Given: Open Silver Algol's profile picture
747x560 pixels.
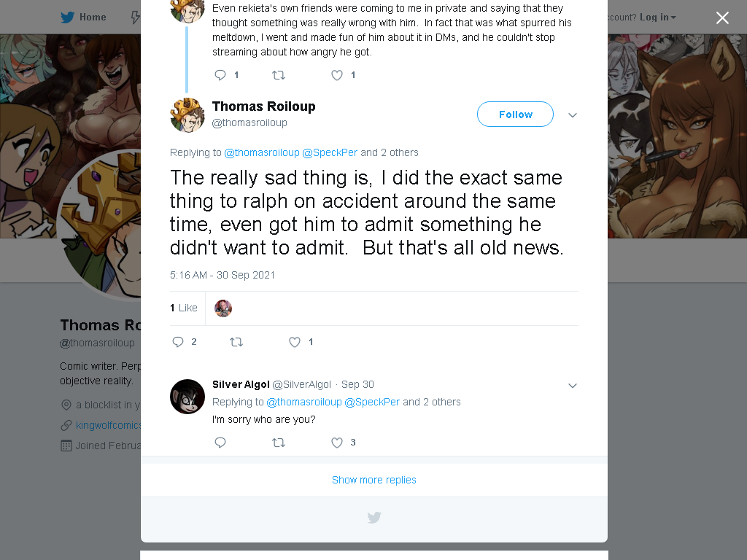Looking at the screenshot, I should pyautogui.click(x=187, y=396).
